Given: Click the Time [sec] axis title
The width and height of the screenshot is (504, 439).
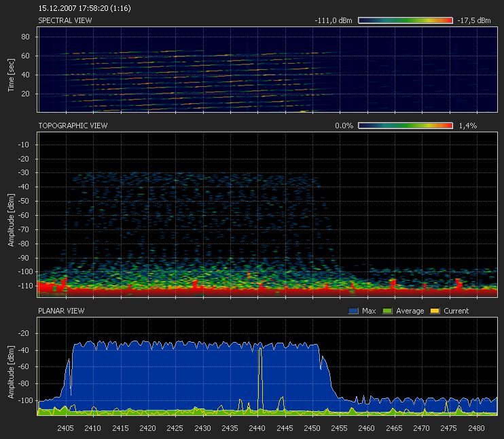Looking at the screenshot, I should click(x=11, y=75).
